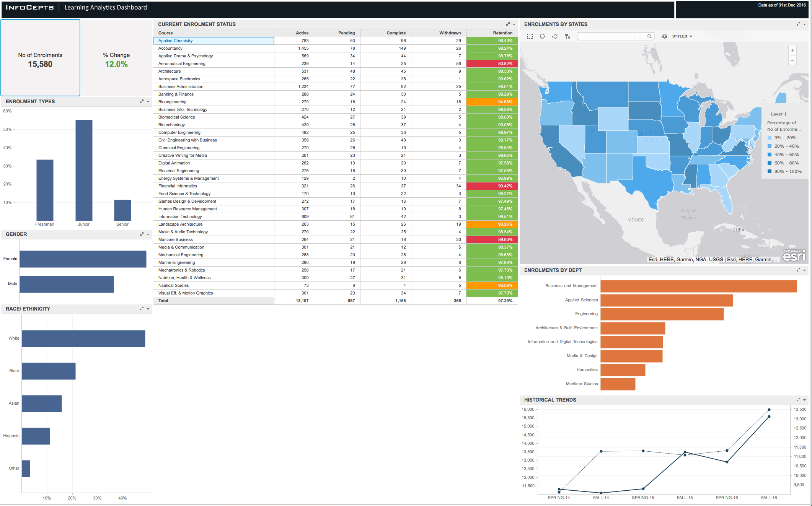Select the No of Enrolments KPI card
Viewport: 812px width, 506px height.
pyautogui.click(x=40, y=58)
